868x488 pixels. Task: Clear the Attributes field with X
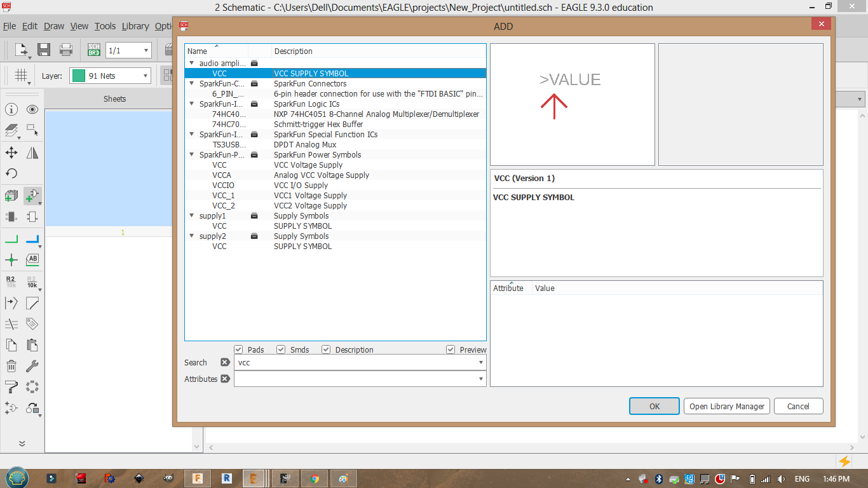[224, 379]
